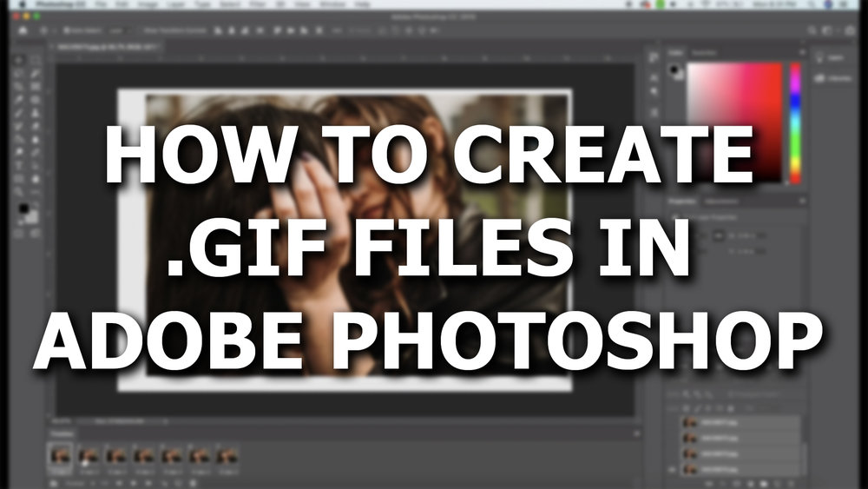Open frame 1 delay time dropdown
The image size is (868, 489).
tap(60, 472)
